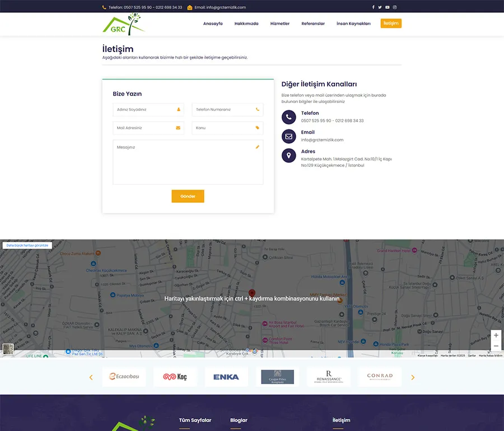This screenshot has width=504, height=431.
Task: Click the round phone icon beside Telefon
Action: (x=289, y=117)
